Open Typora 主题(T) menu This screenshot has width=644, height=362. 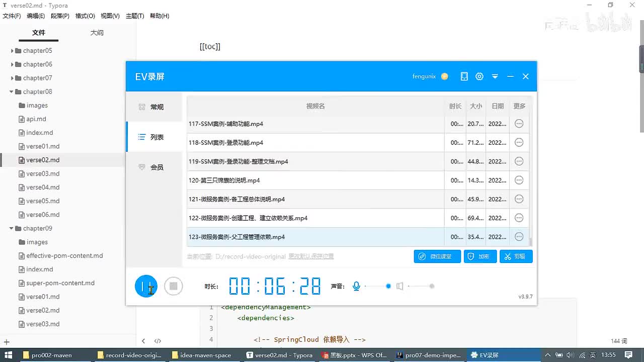click(x=135, y=16)
